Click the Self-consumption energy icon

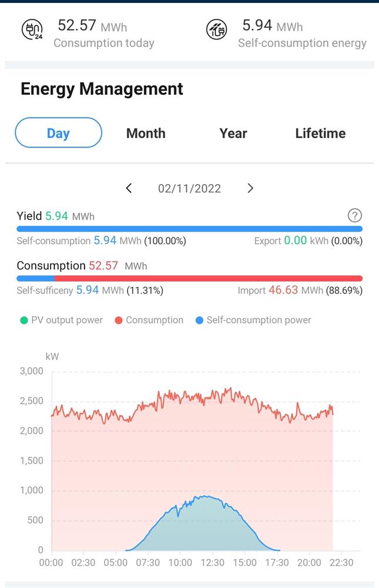pos(217,28)
